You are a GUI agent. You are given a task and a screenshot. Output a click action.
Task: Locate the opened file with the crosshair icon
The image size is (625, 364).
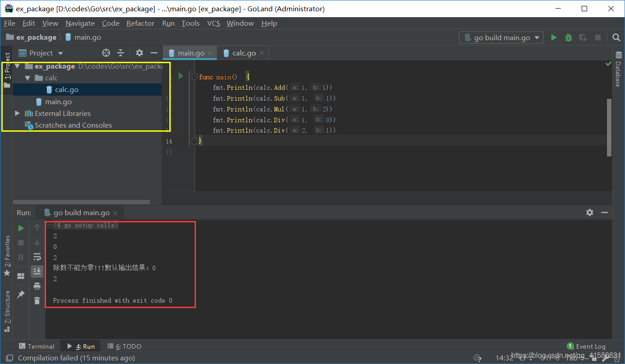pos(106,53)
